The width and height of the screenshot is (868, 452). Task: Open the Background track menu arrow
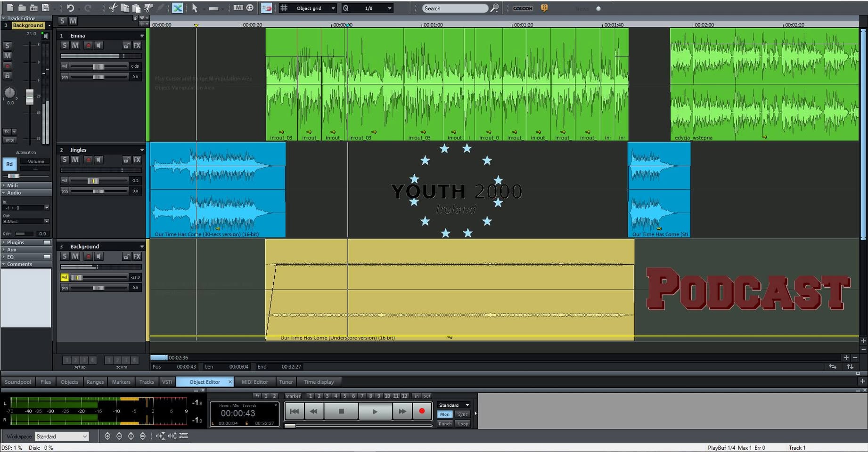141,247
